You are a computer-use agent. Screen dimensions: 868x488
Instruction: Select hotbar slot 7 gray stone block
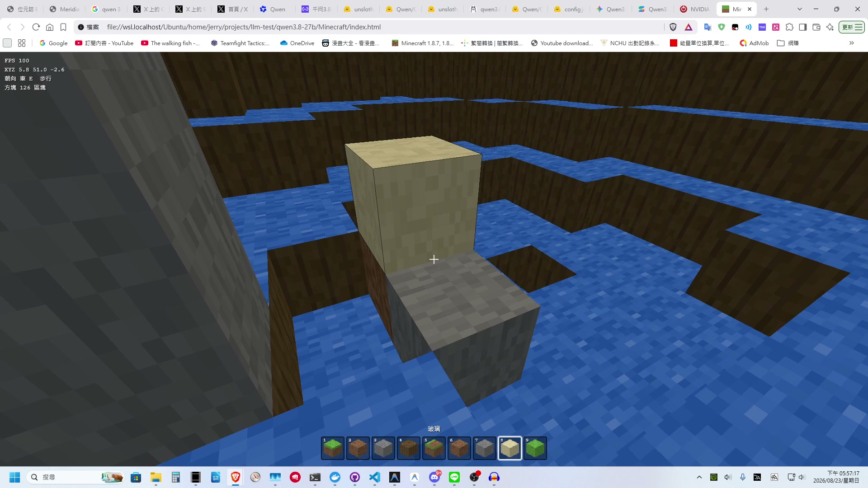click(485, 448)
